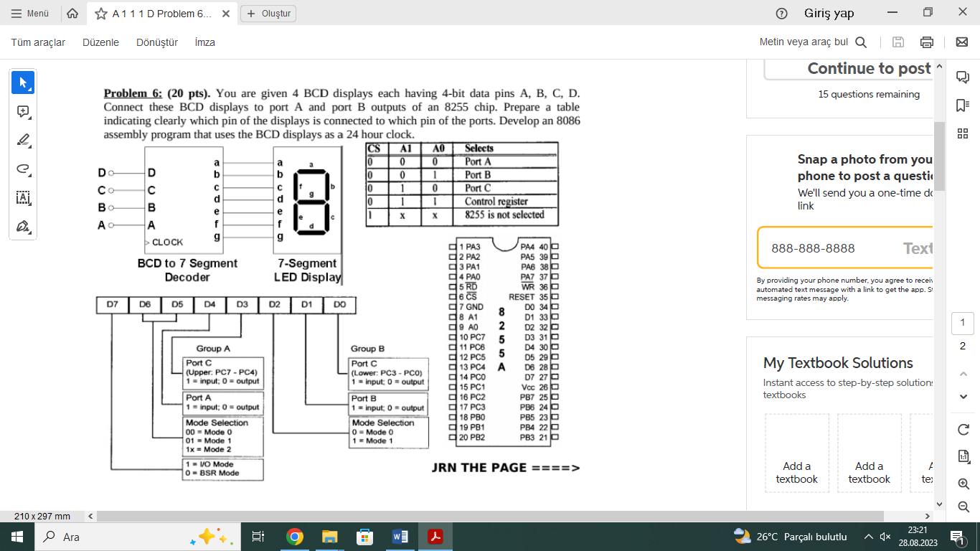Image resolution: width=980 pixels, height=551 pixels.
Task: Expand the system tray hidden icons chevron
Action: [868, 537]
